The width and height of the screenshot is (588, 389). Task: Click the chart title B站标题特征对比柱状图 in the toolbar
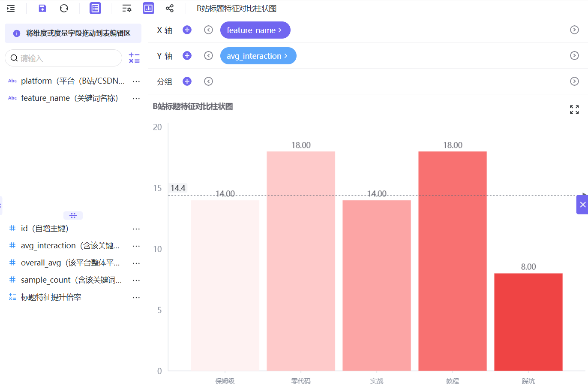click(x=237, y=9)
